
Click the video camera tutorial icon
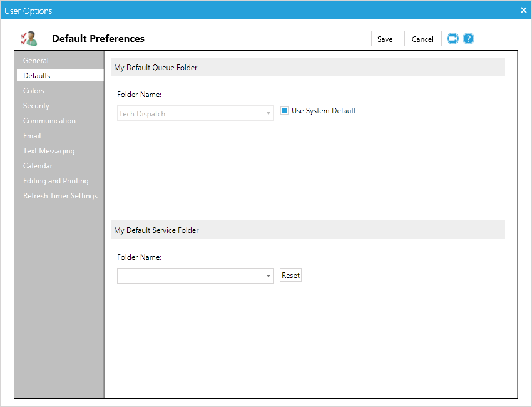click(453, 39)
